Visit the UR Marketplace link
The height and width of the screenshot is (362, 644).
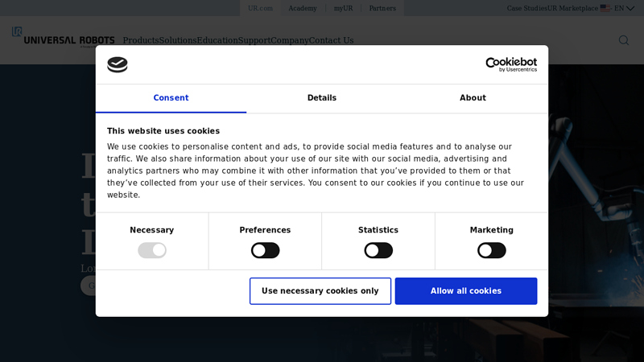point(572,8)
